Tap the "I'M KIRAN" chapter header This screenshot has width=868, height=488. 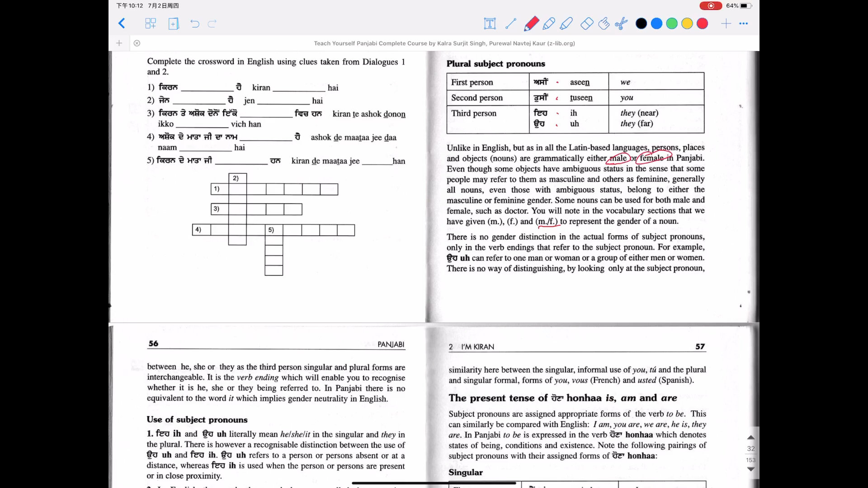click(478, 347)
